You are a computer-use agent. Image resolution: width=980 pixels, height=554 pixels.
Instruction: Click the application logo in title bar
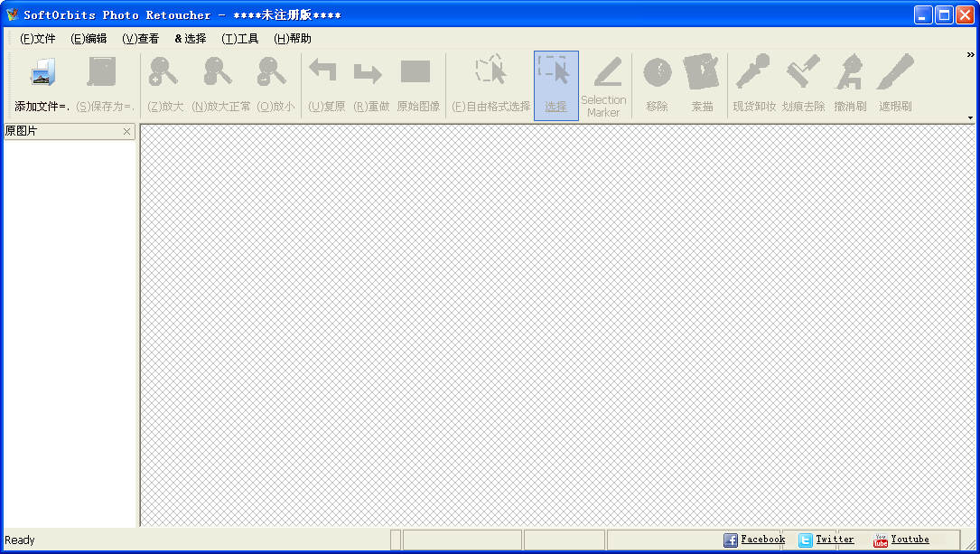pos(12,14)
